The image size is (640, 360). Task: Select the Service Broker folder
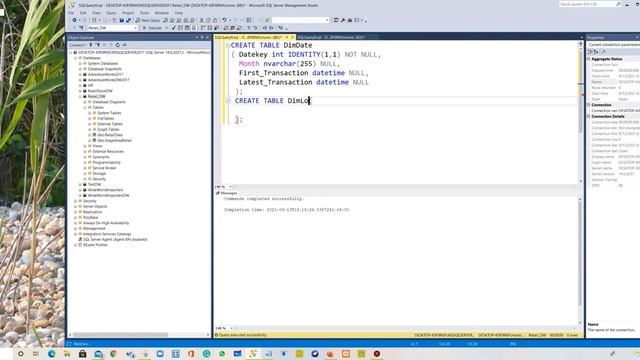104,168
